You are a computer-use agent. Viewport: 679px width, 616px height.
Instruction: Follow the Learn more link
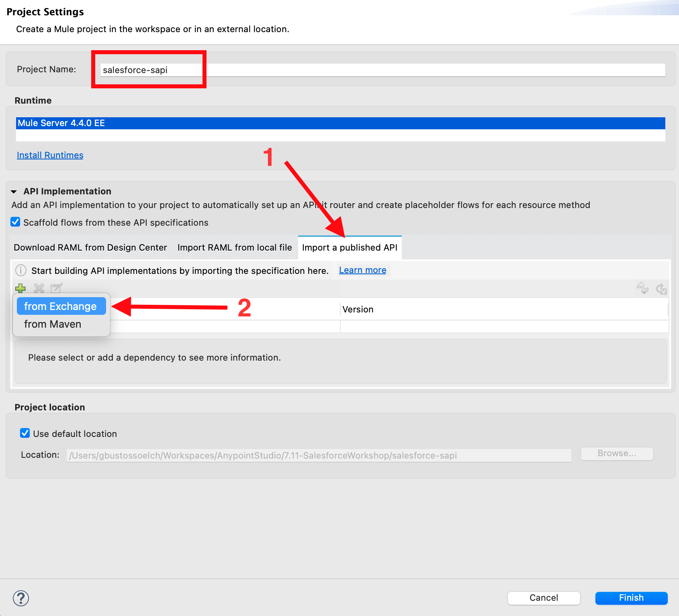click(362, 270)
